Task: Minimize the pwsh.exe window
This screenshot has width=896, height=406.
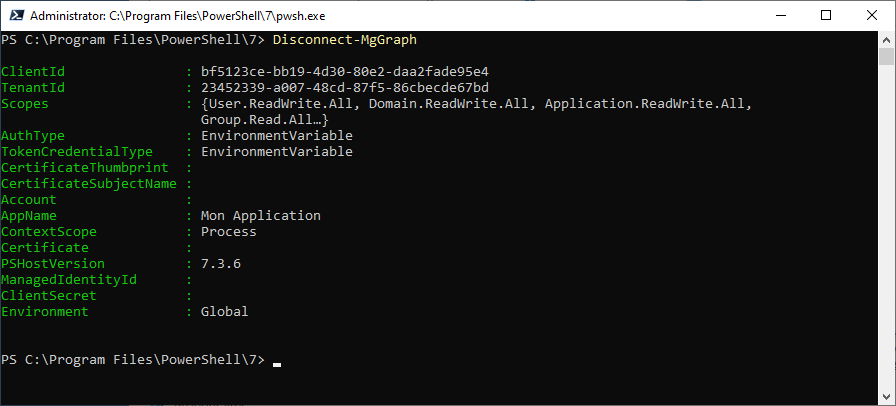Action: [779, 15]
